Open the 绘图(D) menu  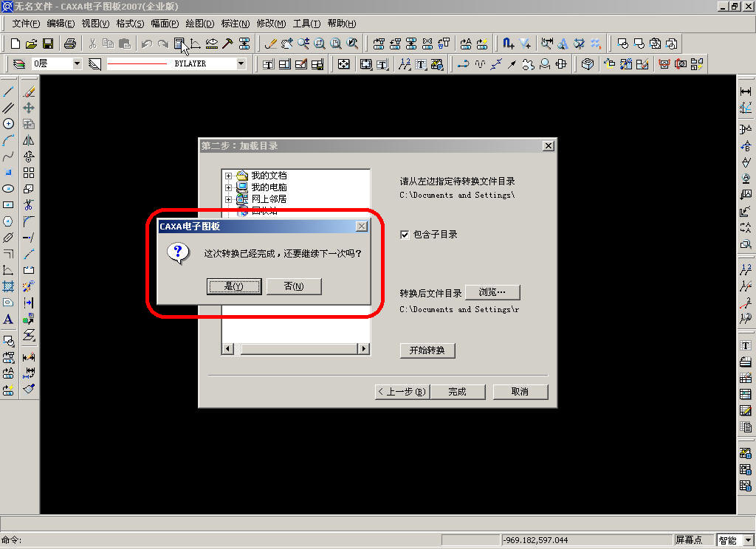pyautogui.click(x=199, y=24)
